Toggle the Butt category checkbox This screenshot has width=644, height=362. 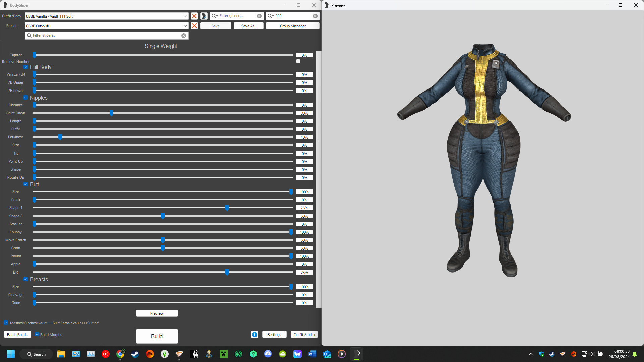26,184
